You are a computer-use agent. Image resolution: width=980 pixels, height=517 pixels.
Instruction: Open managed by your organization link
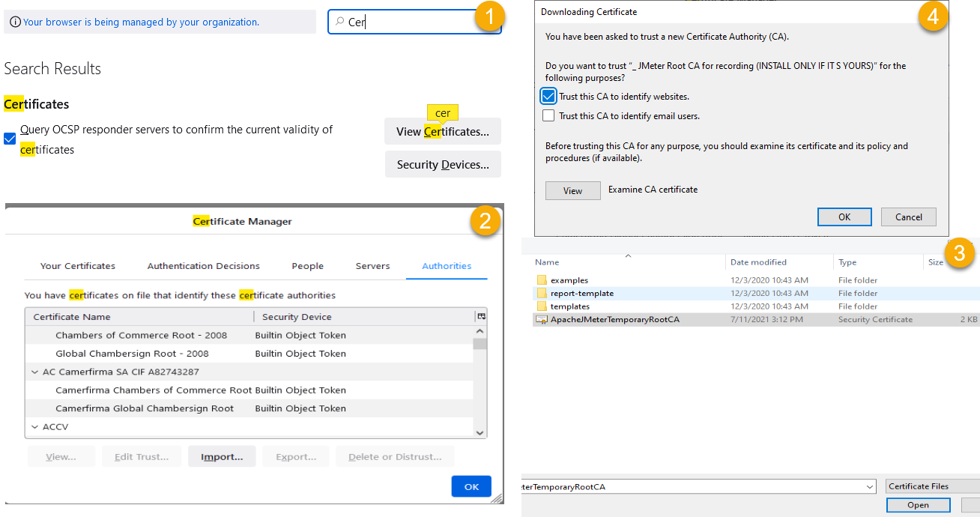pos(141,22)
